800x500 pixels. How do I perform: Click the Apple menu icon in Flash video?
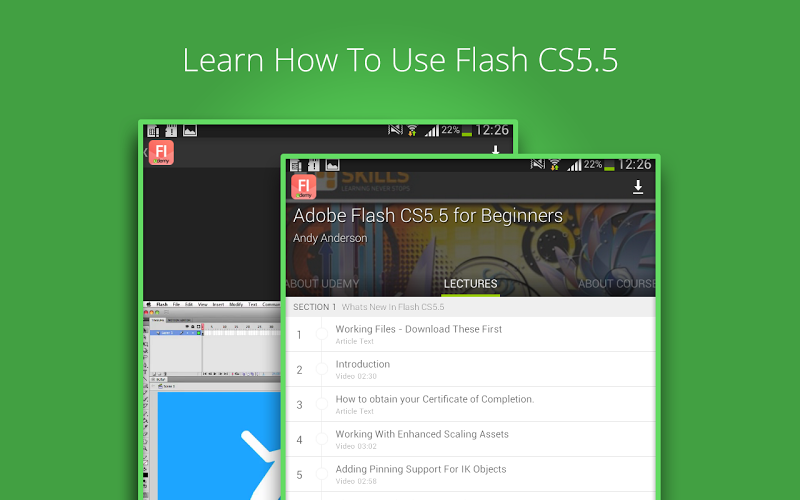(x=148, y=304)
